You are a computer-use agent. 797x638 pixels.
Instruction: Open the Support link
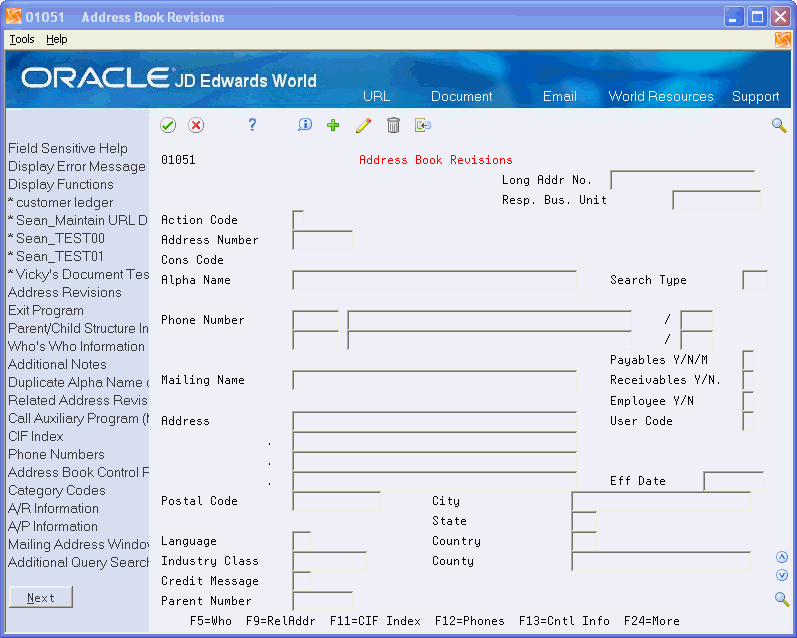[755, 97]
